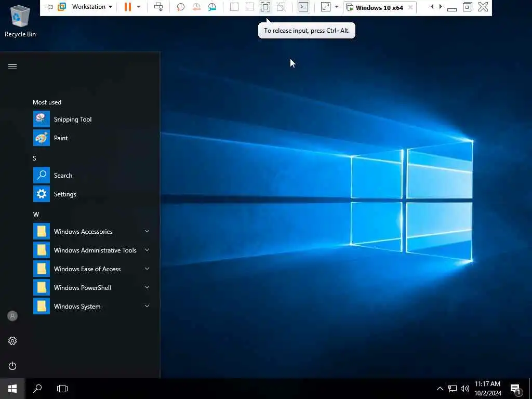This screenshot has height=399, width=532.
Task: Click the network tray icon
Action: (x=453, y=389)
